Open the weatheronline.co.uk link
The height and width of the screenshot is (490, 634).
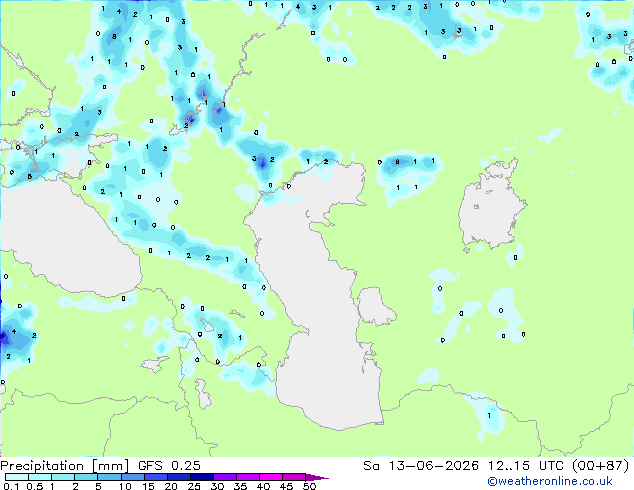549,481
